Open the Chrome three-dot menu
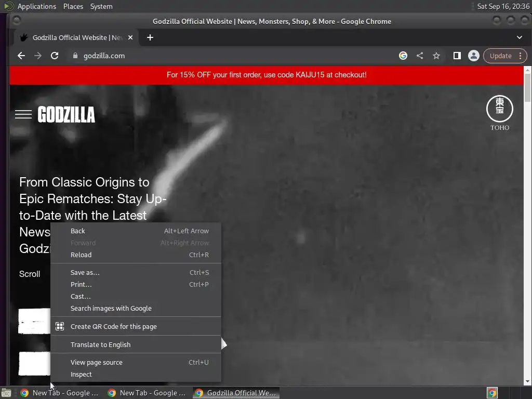 (x=520, y=56)
